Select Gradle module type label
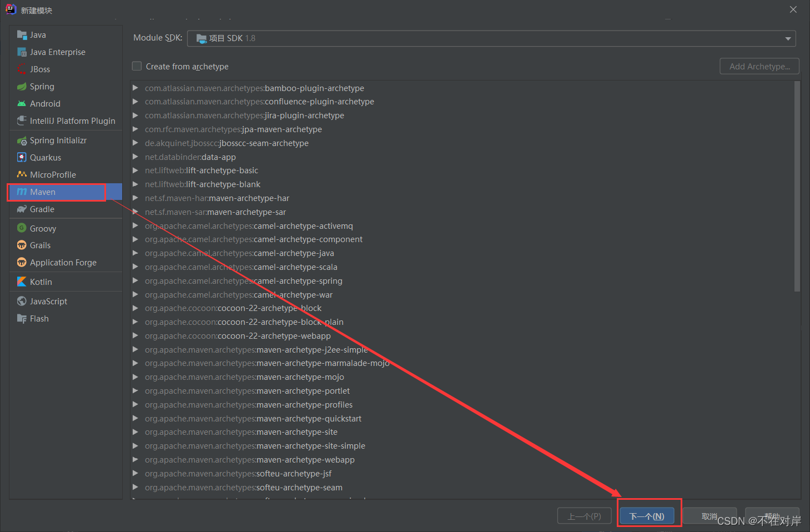The height and width of the screenshot is (532, 810). 42,209
